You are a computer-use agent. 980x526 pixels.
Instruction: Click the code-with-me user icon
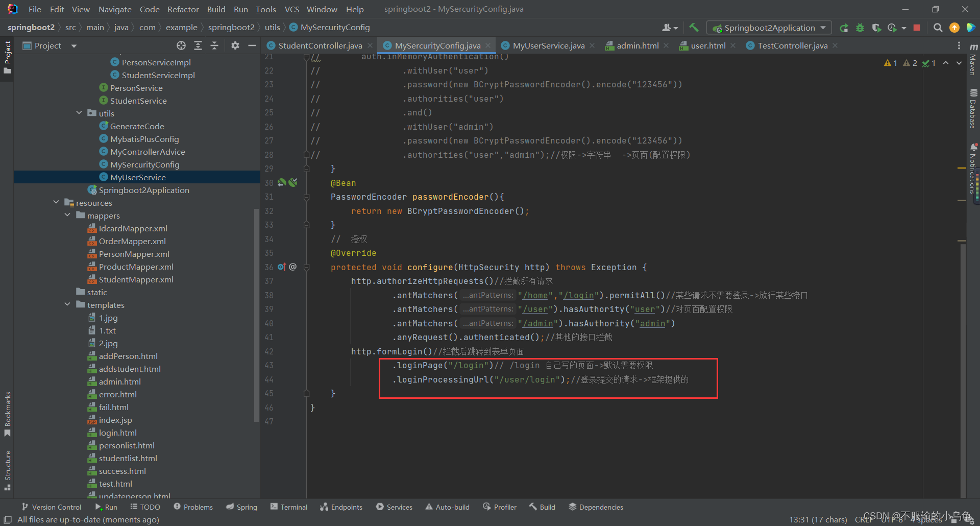669,28
